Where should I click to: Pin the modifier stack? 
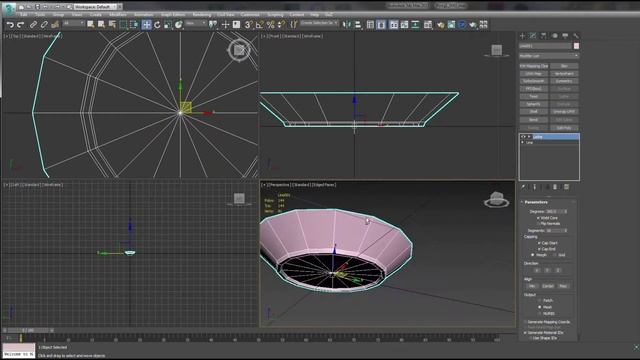pos(524,187)
